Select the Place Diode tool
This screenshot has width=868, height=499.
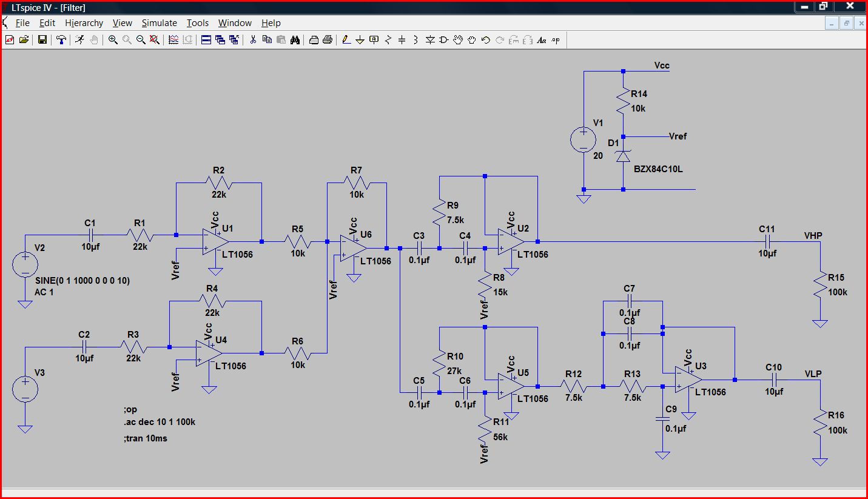pyautogui.click(x=429, y=40)
